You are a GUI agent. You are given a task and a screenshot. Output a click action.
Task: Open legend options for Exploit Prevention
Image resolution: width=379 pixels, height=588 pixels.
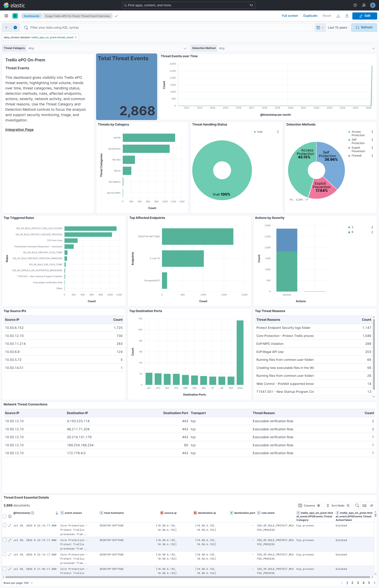(x=372, y=148)
